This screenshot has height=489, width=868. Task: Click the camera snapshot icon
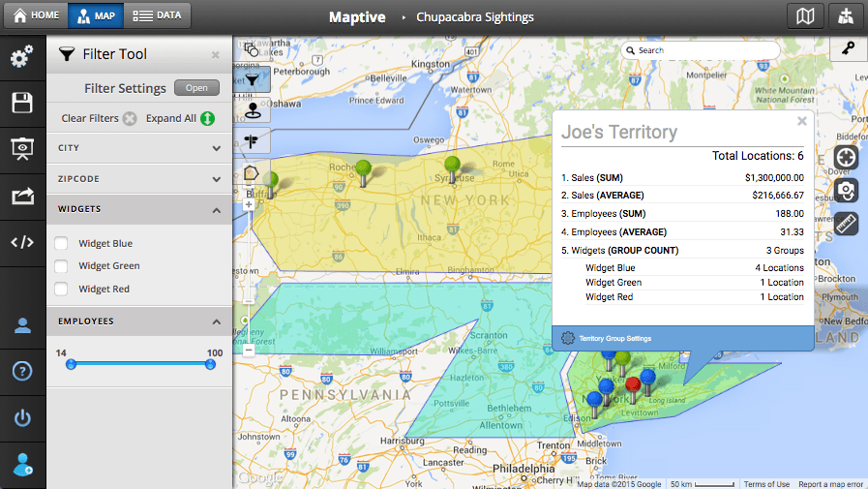(x=846, y=191)
